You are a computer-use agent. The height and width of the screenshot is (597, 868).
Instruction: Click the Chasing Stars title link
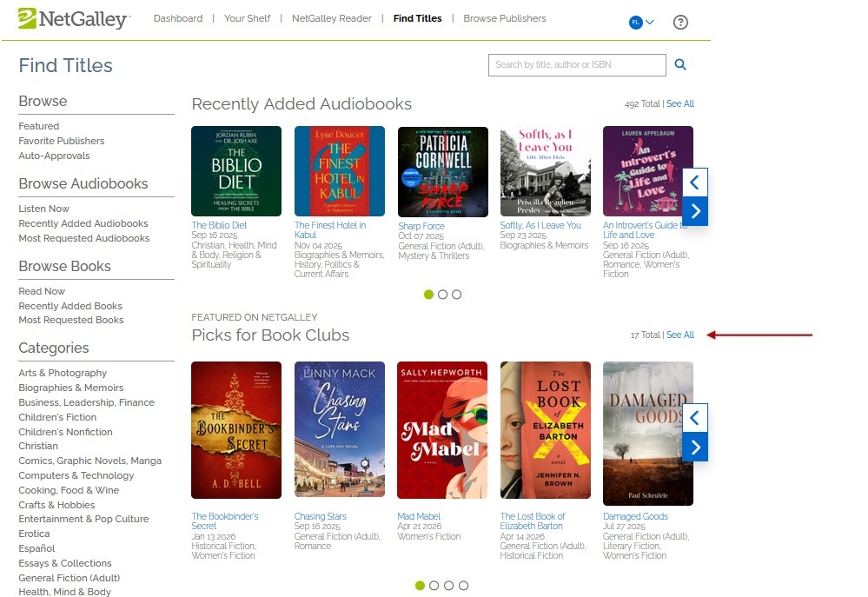pyautogui.click(x=321, y=516)
